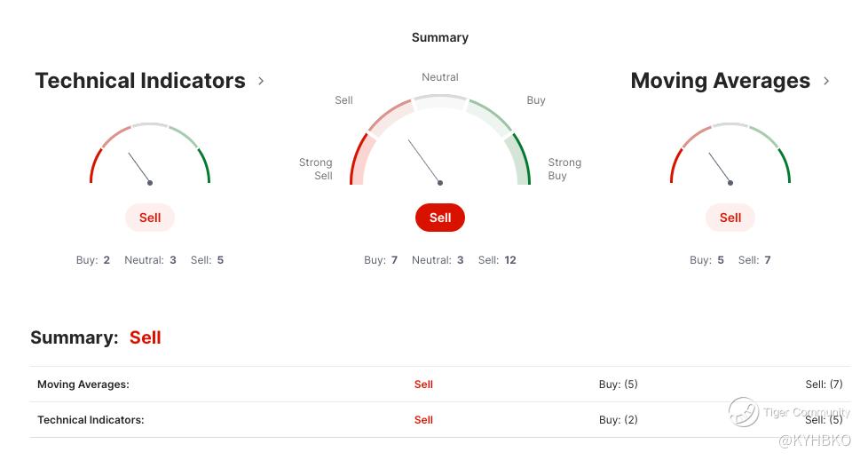Click the Sell badge under Technical Indicators gauge

150,218
